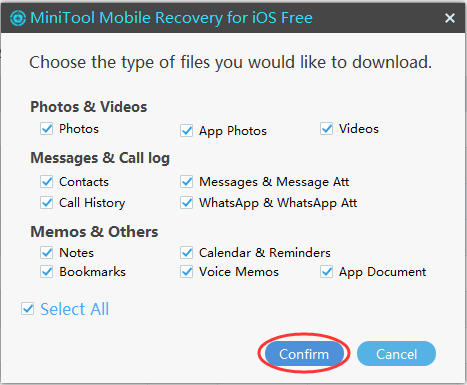Uncheck the Notes checkbox
This screenshot has height=385, width=467.
(47, 253)
